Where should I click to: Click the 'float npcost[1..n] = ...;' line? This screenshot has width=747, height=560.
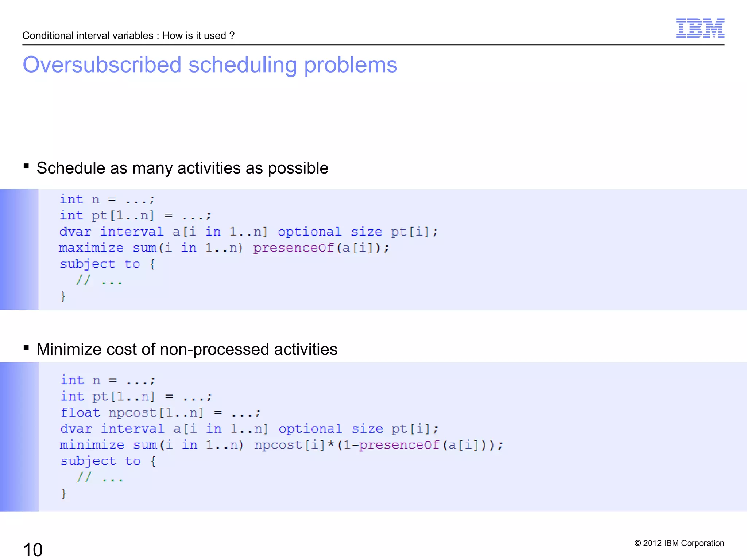[160, 413]
